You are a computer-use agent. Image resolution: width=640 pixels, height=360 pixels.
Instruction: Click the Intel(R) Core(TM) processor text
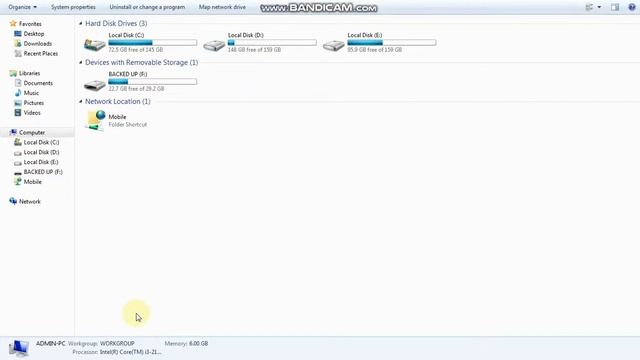131,352
